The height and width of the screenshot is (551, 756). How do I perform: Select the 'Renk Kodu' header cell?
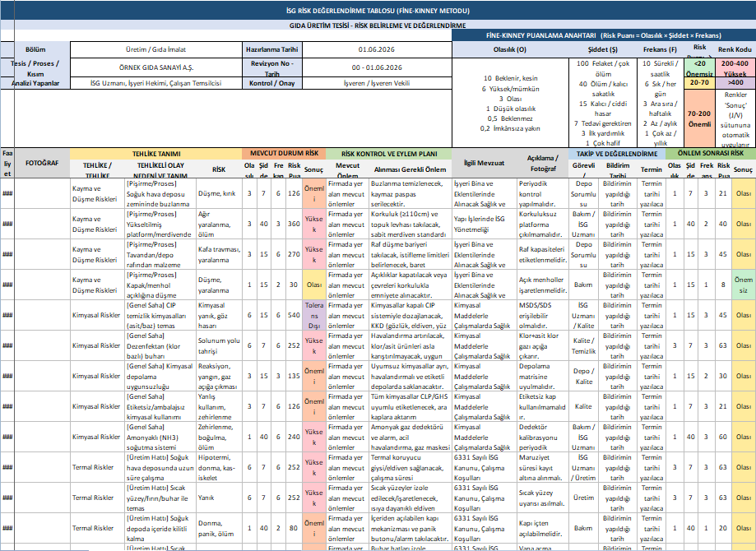(735, 49)
